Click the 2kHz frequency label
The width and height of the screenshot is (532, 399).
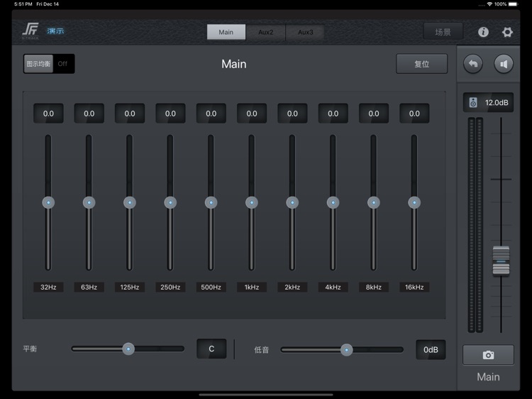click(x=292, y=287)
